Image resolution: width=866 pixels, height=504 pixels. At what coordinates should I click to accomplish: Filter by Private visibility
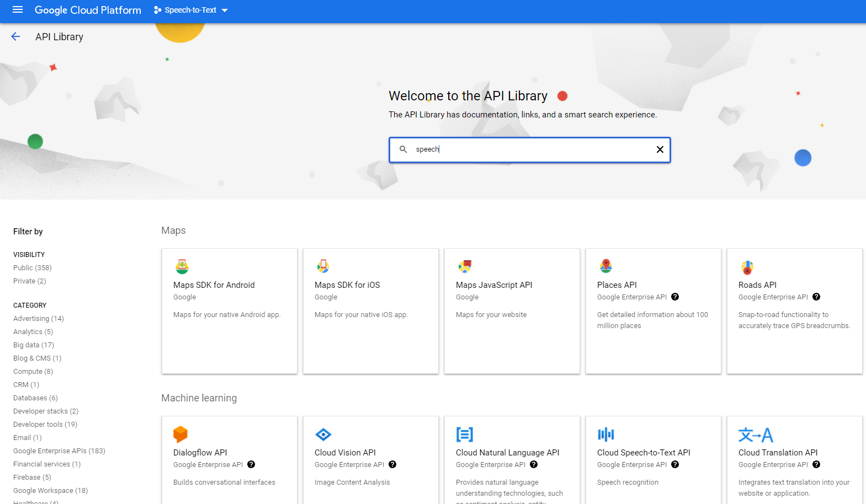point(29,281)
